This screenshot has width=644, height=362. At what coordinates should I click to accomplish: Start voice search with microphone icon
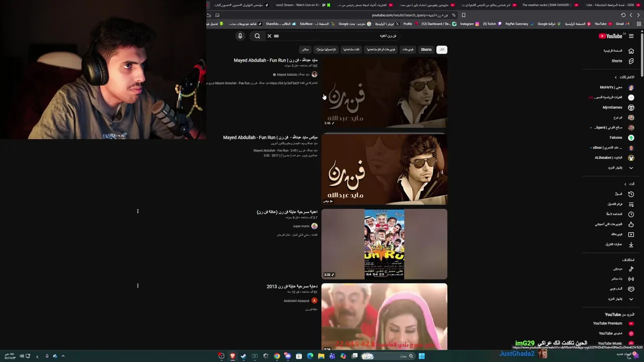(x=240, y=36)
